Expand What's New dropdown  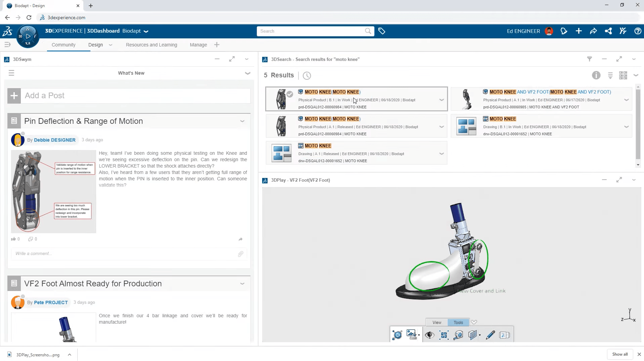[248, 73]
